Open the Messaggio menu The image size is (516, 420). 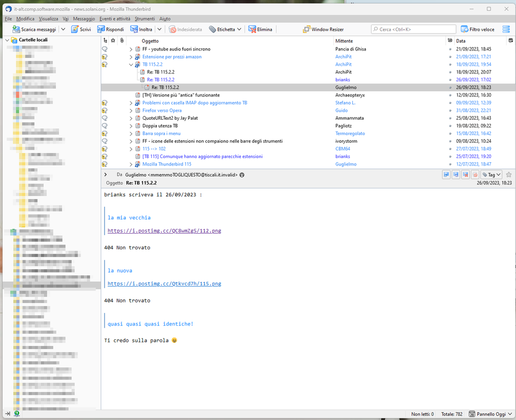(x=84, y=19)
